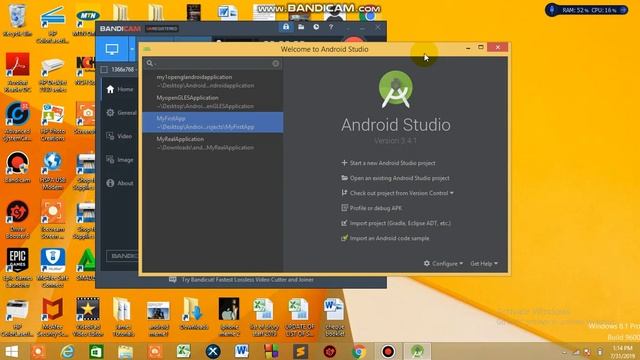
Task: Open the Downloads folder desktop shortcut
Action: click(193, 313)
